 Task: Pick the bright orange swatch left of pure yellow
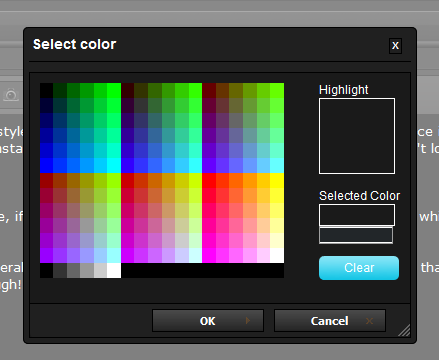[x=263, y=180]
